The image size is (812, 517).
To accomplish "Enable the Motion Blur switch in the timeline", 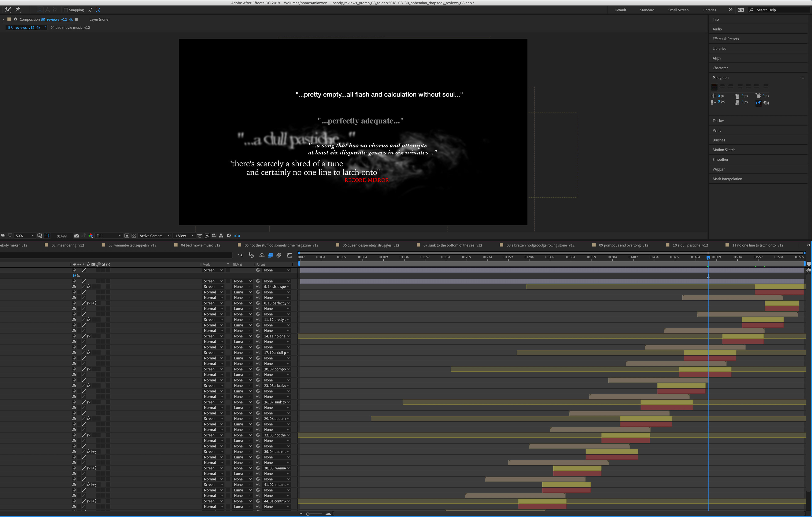I will pyautogui.click(x=279, y=255).
